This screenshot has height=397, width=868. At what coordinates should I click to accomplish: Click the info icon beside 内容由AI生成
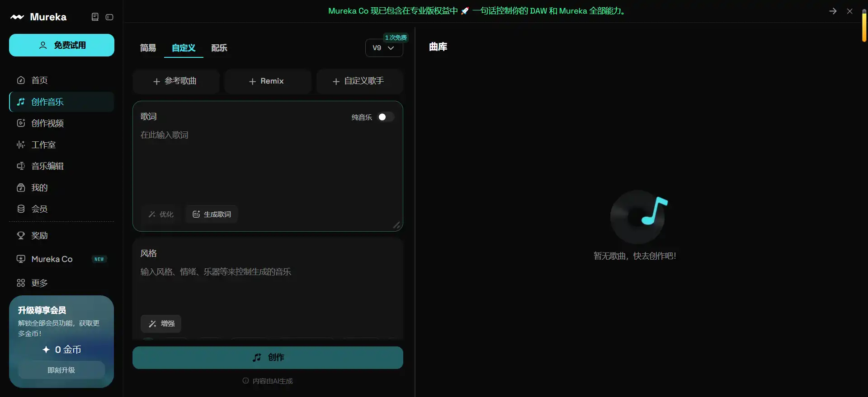tap(245, 381)
